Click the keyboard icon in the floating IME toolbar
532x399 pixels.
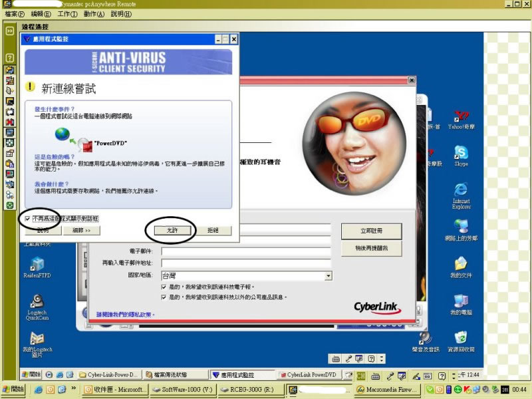(x=336, y=358)
